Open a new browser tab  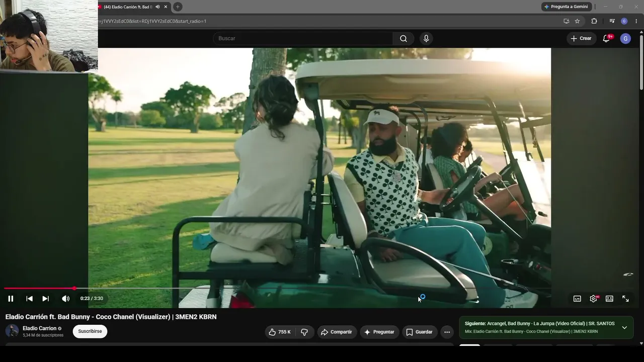[x=178, y=7]
